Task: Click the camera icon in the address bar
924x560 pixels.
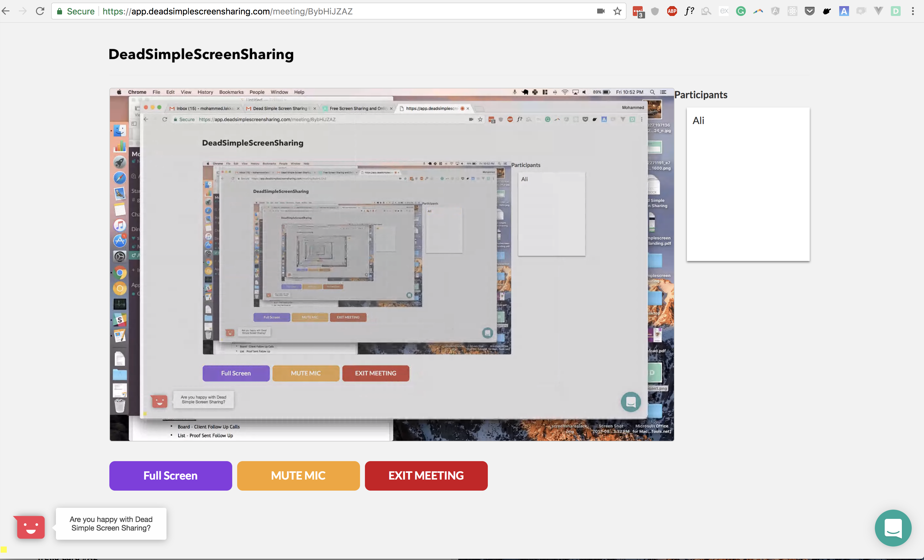Action: (x=601, y=11)
